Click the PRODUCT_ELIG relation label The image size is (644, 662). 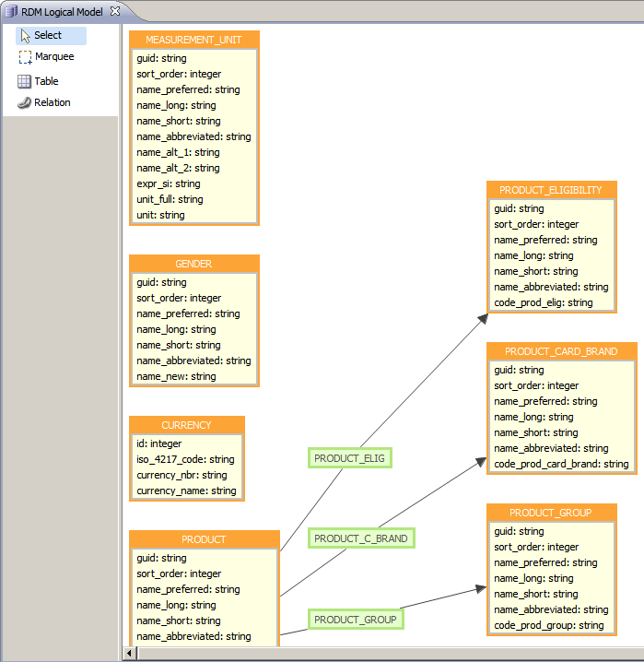349,457
